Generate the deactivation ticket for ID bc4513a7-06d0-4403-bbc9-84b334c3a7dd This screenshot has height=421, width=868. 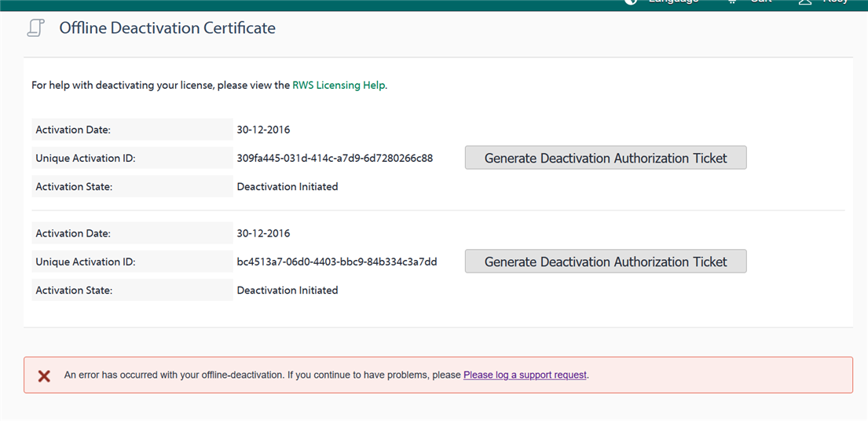[x=606, y=261]
